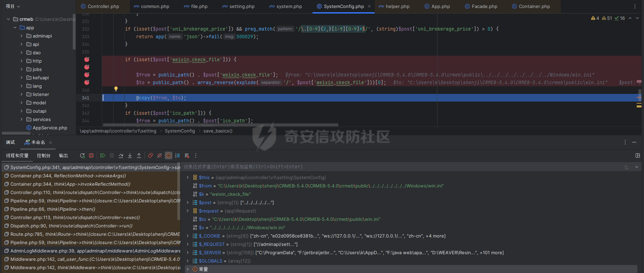644x273 pixels.
Task: Collapse the crmeb project root
Action: pos(8,19)
